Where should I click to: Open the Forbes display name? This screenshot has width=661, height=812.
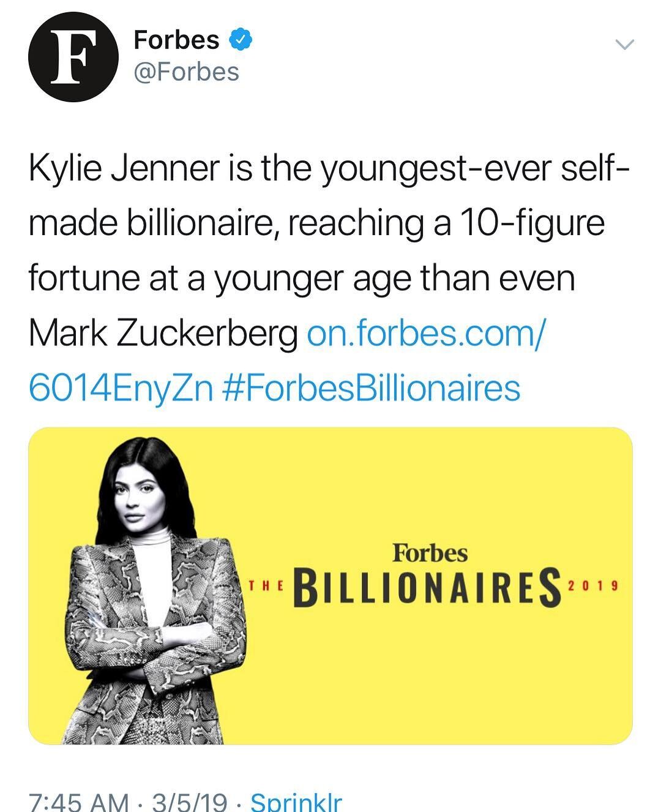[176, 40]
